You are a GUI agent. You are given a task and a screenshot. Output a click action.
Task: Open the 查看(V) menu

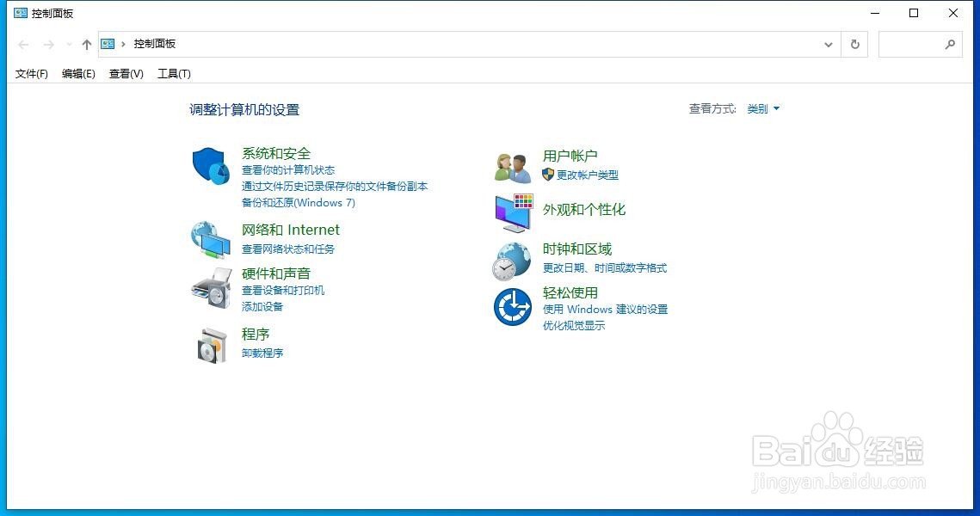pos(126,73)
